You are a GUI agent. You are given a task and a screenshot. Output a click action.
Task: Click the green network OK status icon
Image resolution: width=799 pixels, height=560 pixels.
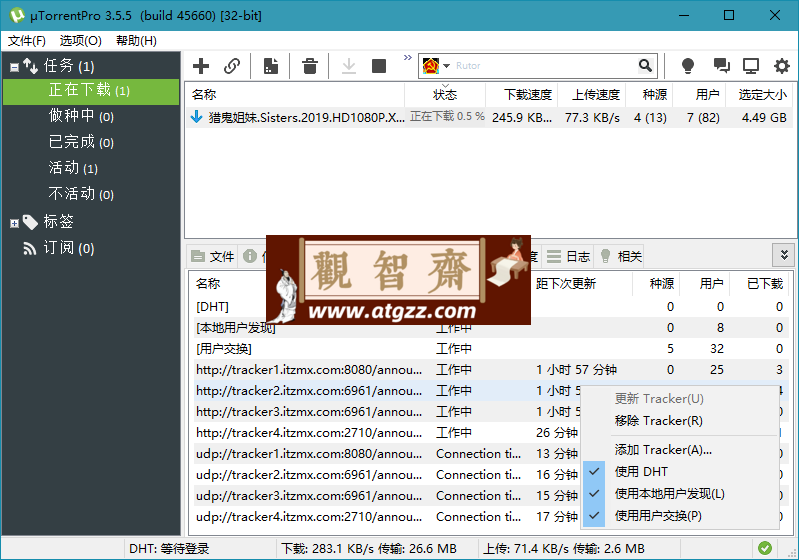pos(764,548)
